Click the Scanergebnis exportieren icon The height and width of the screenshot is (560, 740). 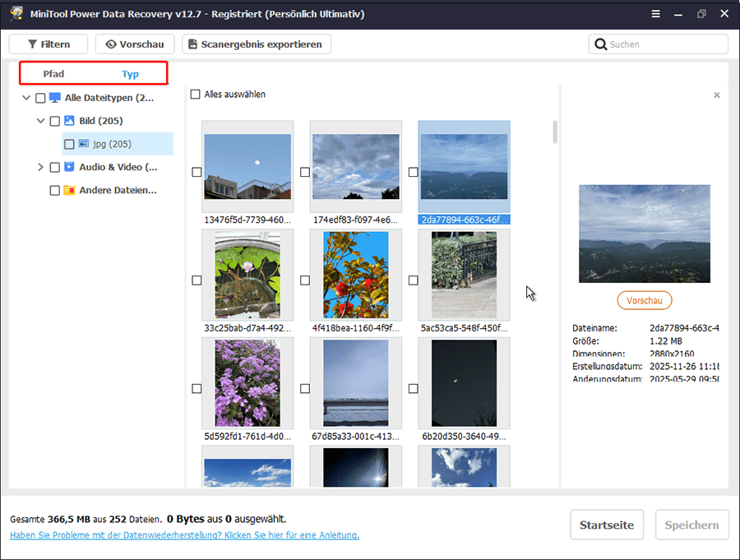point(192,44)
